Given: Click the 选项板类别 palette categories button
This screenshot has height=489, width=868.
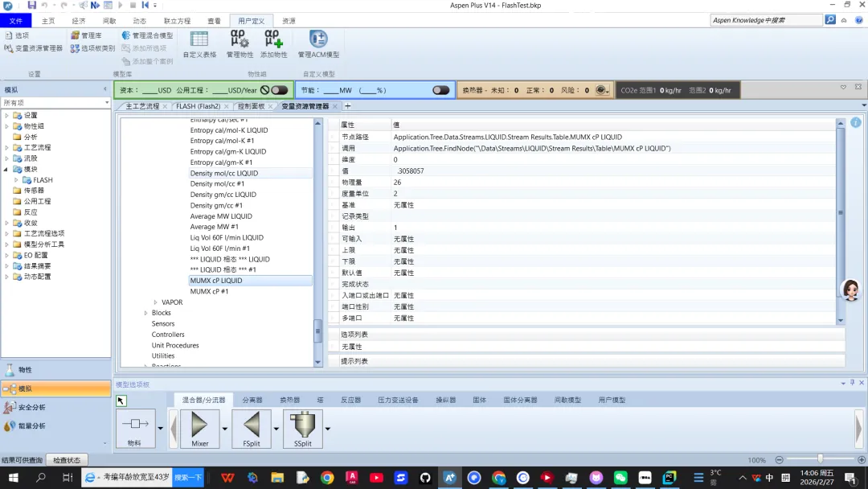Looking at the screenshot, I should click(92, 48).
